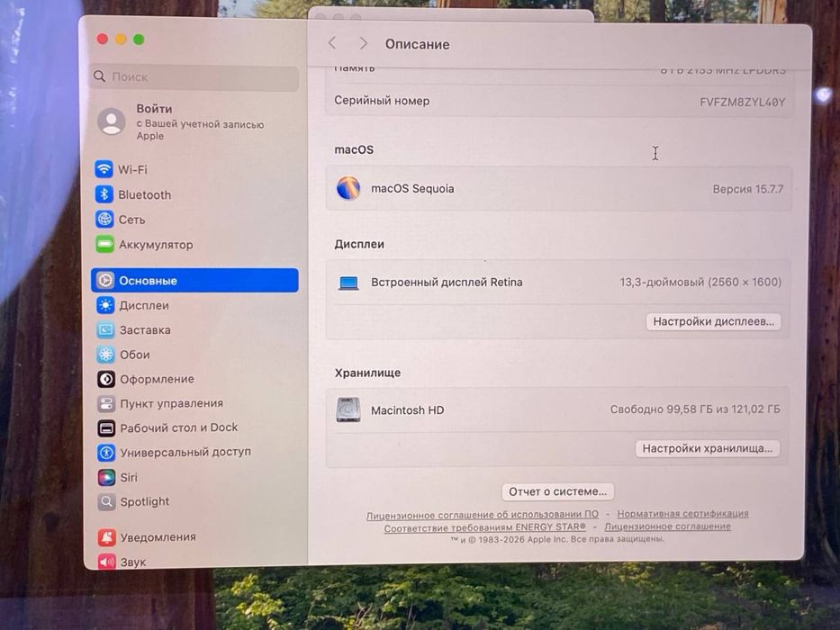Open Уведомления settings

point(195,536)
